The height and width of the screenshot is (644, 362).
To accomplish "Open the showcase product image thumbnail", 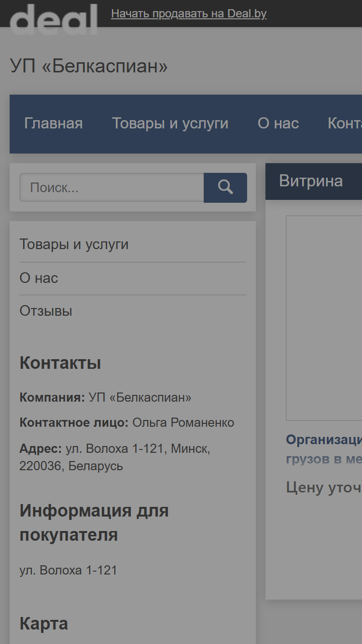I will point(324,318).
